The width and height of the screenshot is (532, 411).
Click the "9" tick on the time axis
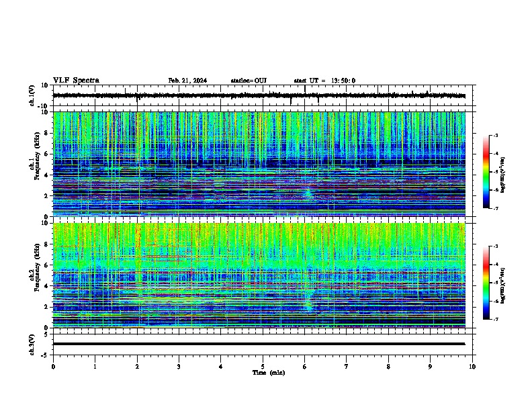pos(430,367)
